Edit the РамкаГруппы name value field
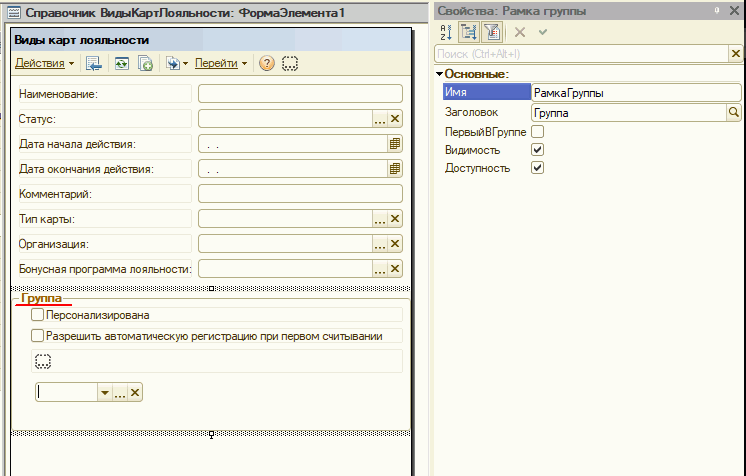Viewport: 746px width, 476px height. coord(636,92)
